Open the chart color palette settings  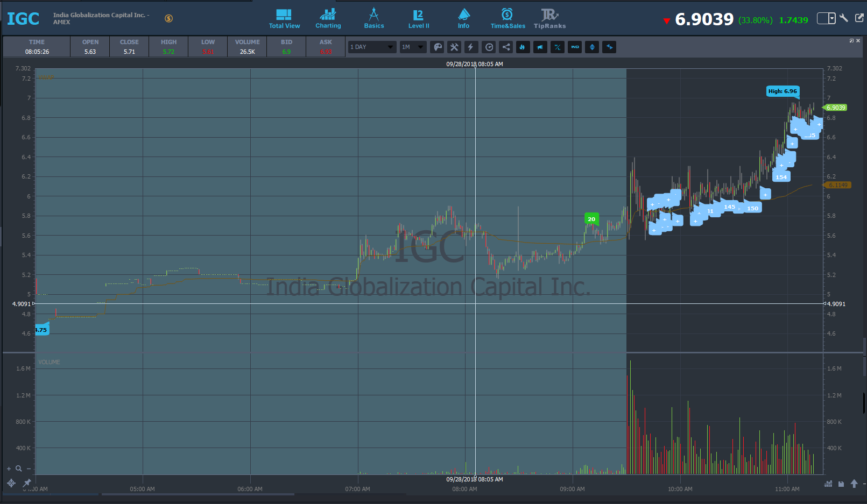click(438, 47)
